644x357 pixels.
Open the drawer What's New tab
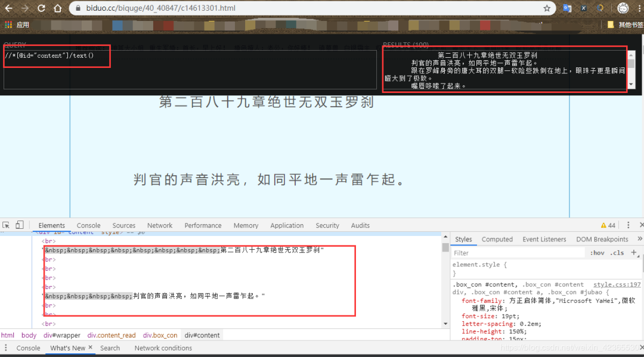click(x=68, y=348)
